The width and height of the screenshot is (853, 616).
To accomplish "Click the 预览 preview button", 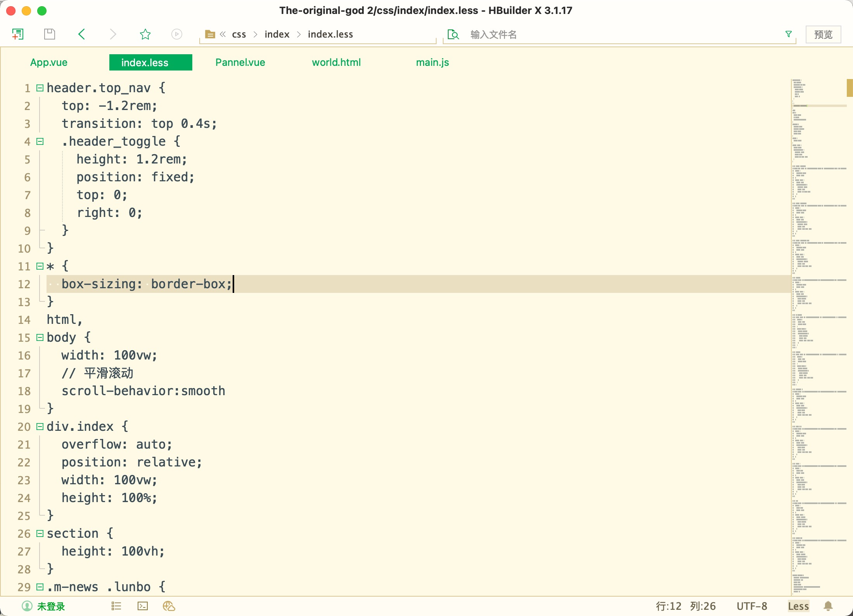I will point(823,34).
